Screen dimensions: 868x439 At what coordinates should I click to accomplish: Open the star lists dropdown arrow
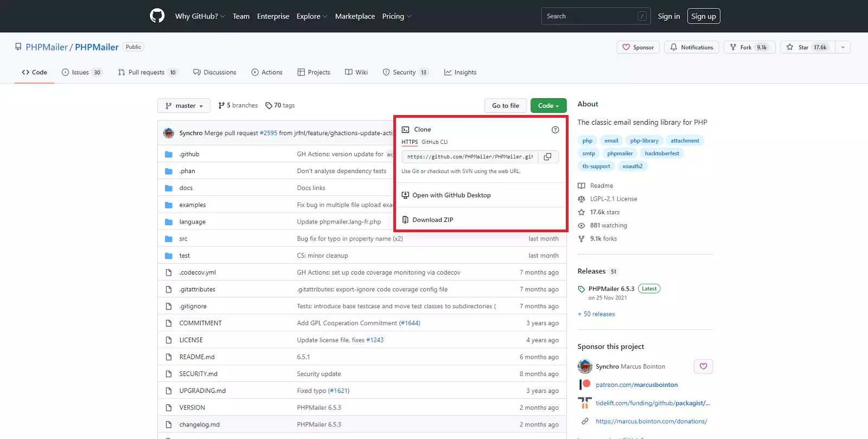point(843,47)
